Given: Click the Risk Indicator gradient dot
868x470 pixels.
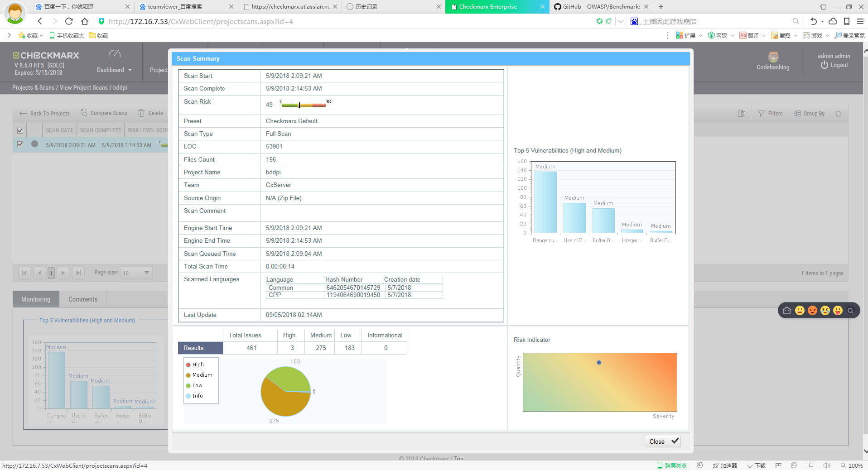Looking at the screenshot, I should click(x=599, y=363).
